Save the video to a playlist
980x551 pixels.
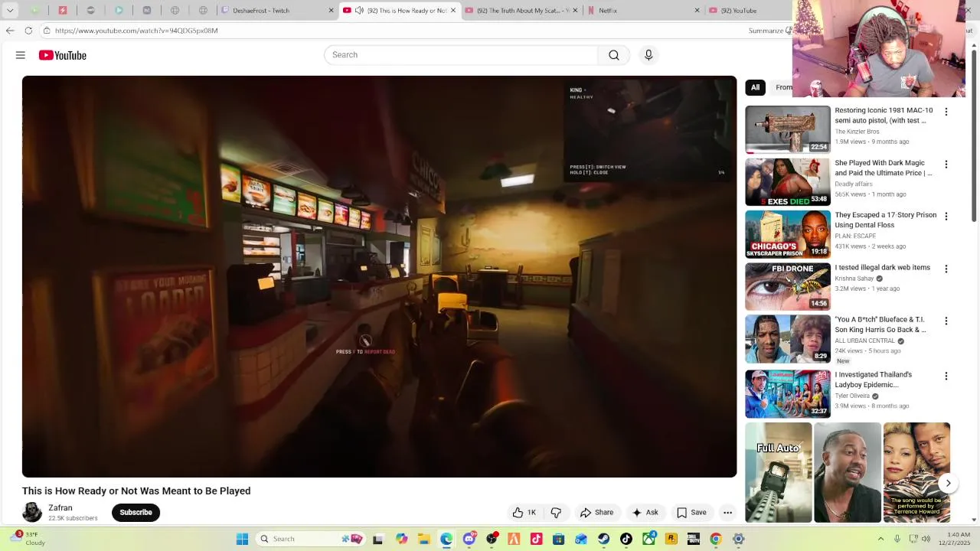click(691, 513)
